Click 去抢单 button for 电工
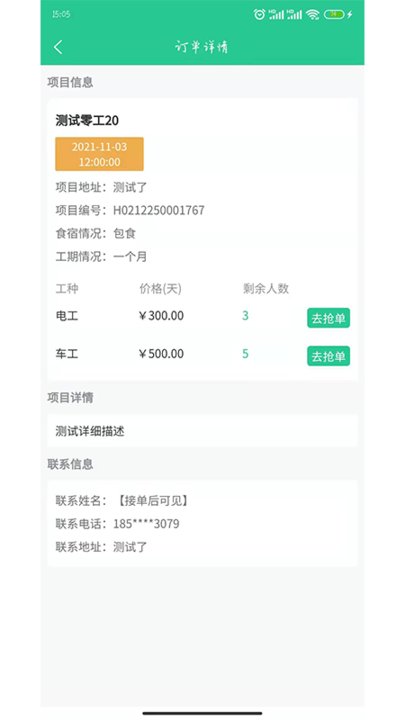 [x=328, y=318]
